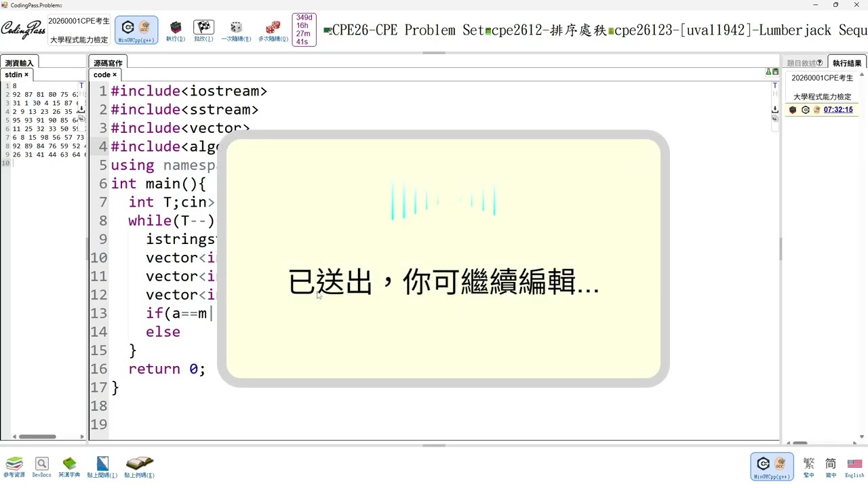Select bottom MinGWCpp(g++) compiler button
The width and height of the screenshot is (868, 488).
(x=772, y=466)
